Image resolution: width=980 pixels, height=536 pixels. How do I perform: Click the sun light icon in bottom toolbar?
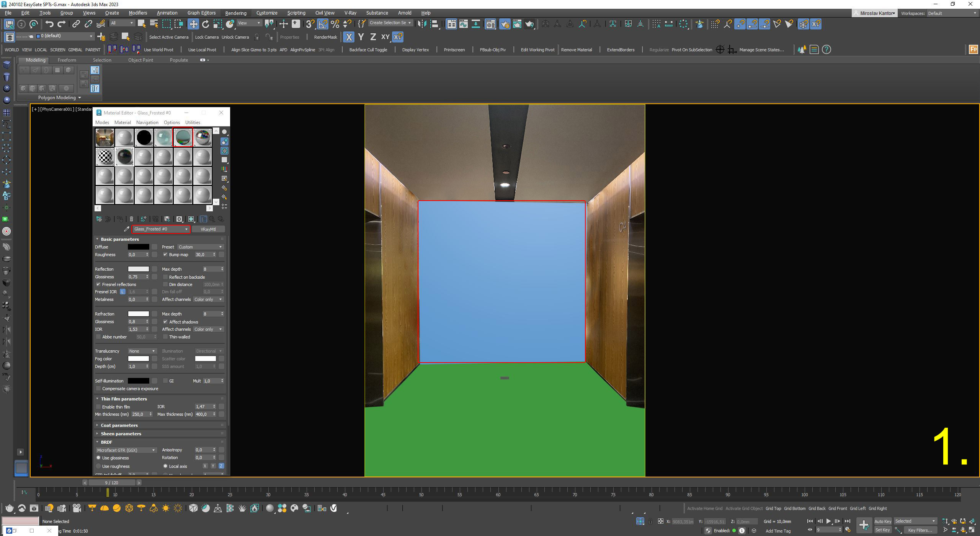(x=166, y=508)
